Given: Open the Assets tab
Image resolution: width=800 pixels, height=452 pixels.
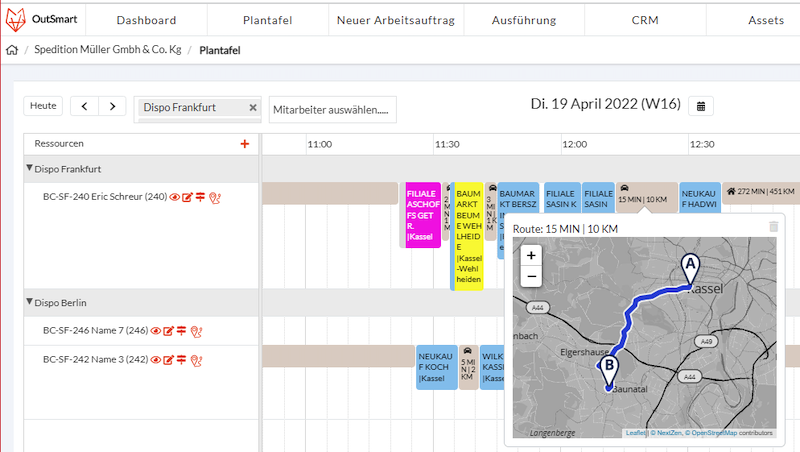Looking at the screenshot, I should (766, 20).
